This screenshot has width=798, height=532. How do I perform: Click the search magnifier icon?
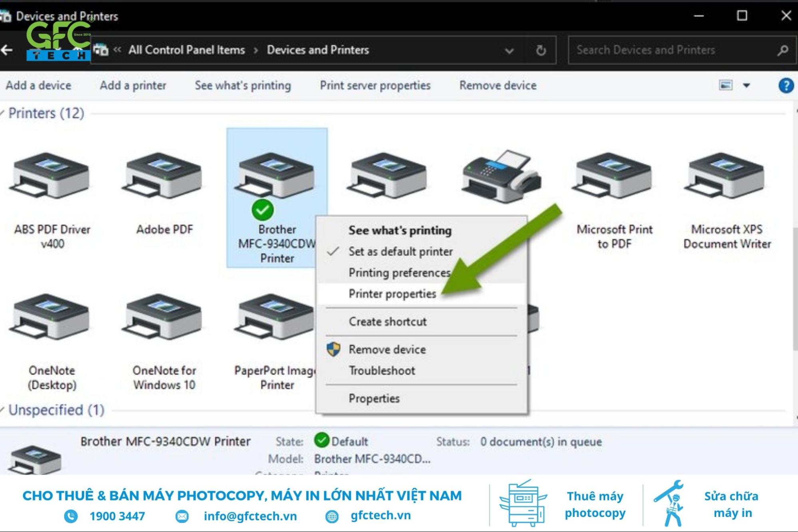coord(782,50)
